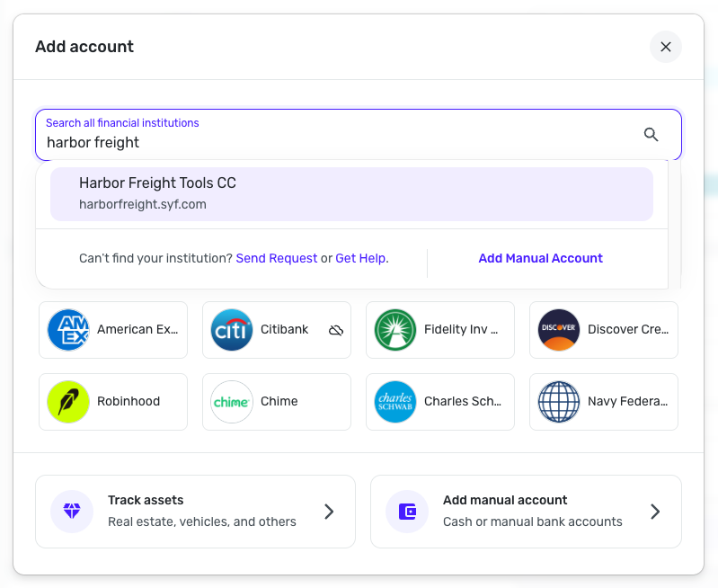Click the search magnifier icon
This screenshot has width=718, height=588.
pyautogui.click(x=652, y=135)
